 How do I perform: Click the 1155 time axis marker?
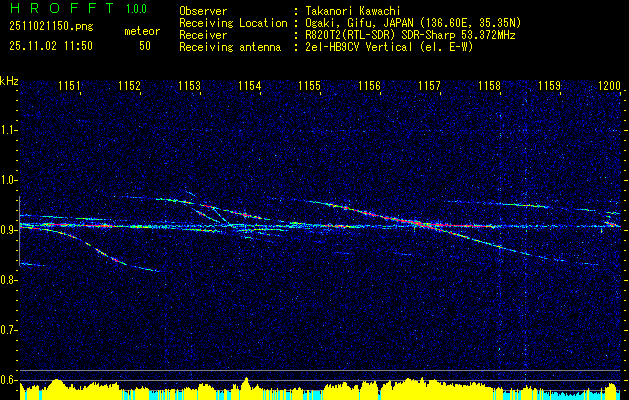(309, 85)
